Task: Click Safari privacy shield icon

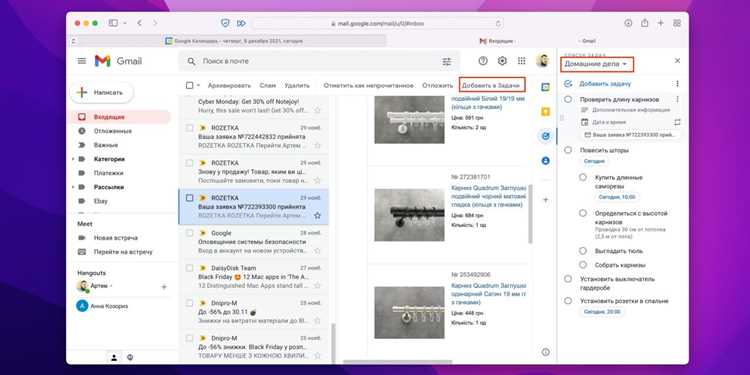Action: (225, 23)
